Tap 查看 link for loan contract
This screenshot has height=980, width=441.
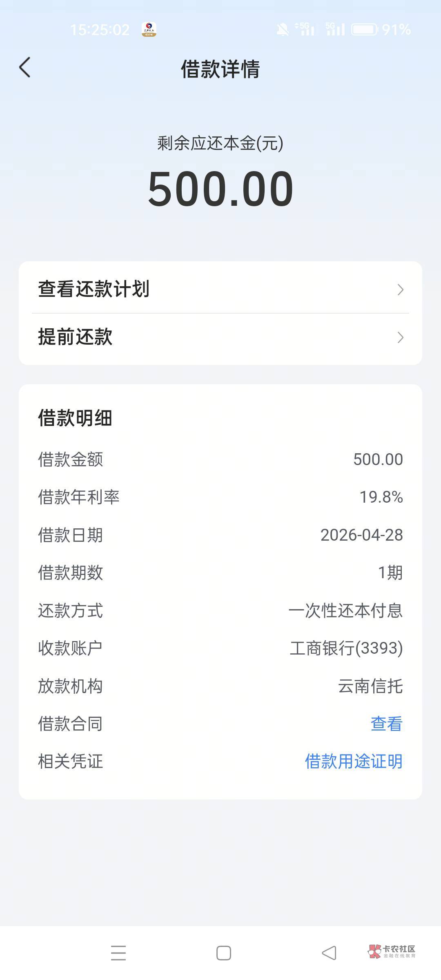[386, 724]
